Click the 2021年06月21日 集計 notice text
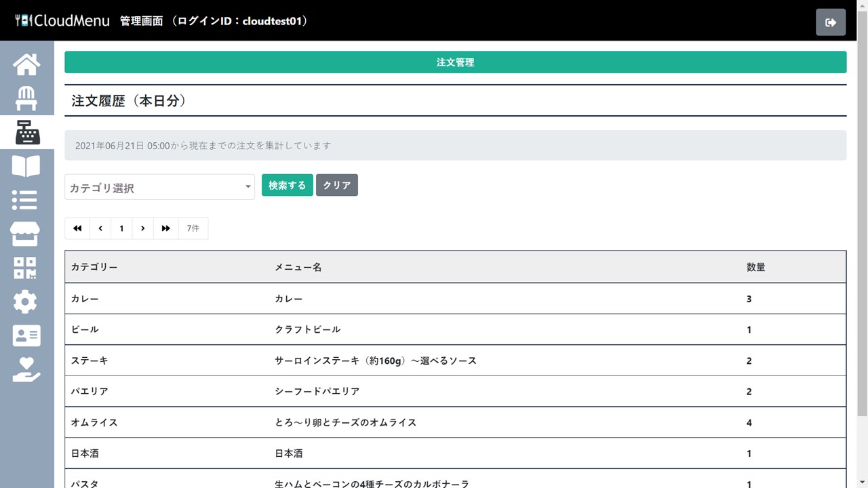The image size is (868, 488). click(203, 146)
